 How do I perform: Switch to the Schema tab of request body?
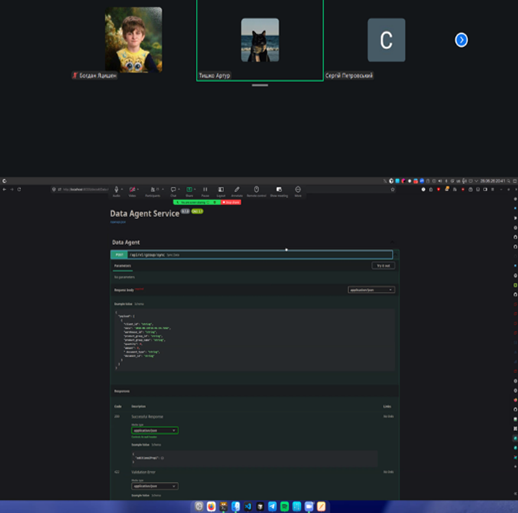[139, 304]
